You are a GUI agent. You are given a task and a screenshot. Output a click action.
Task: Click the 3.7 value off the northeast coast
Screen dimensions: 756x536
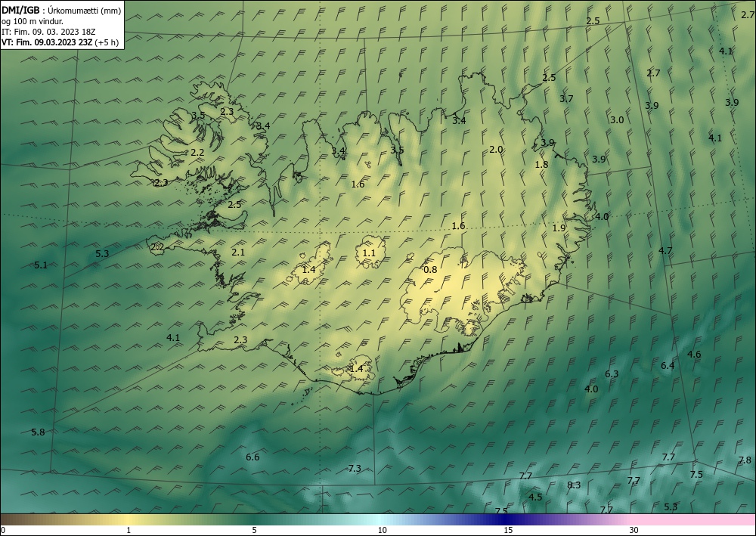coord(566,98)
